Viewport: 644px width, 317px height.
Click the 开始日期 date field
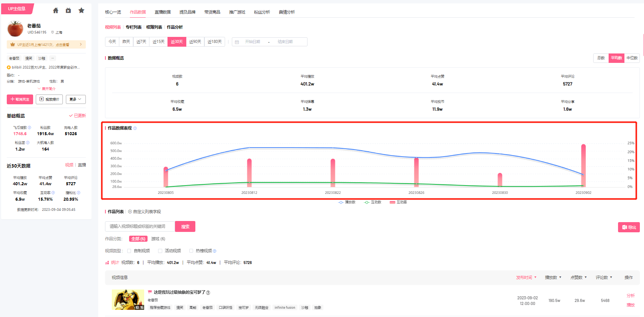click(x=253, y=42)
